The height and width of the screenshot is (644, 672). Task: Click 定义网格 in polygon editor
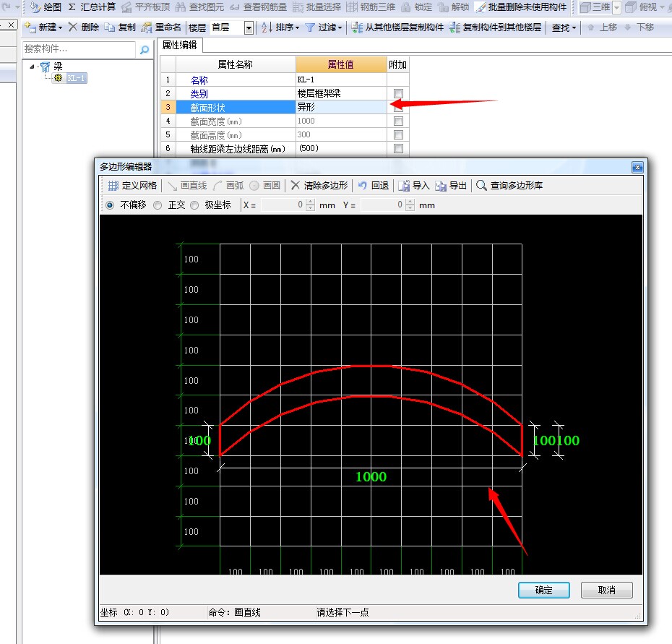pos(132,186)
